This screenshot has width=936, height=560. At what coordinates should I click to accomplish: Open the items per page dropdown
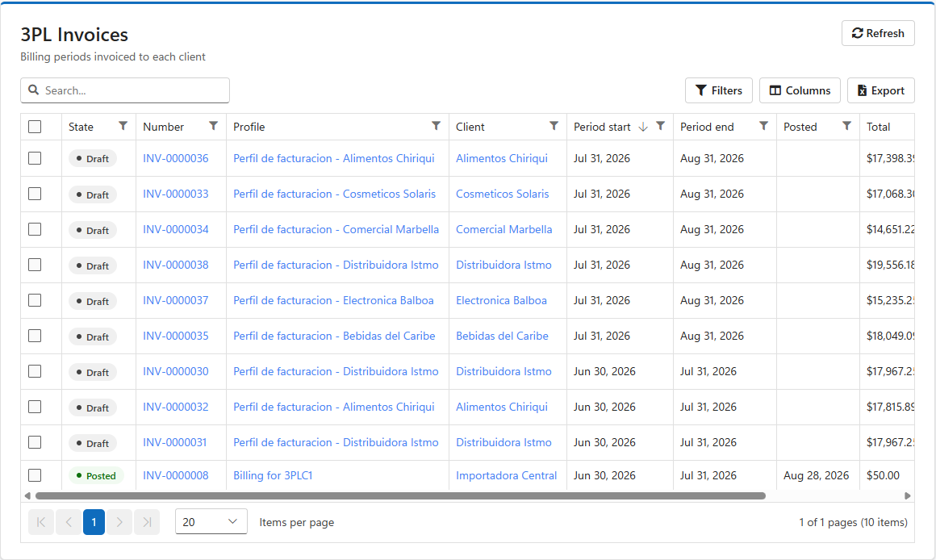click(x=211, y=522)
